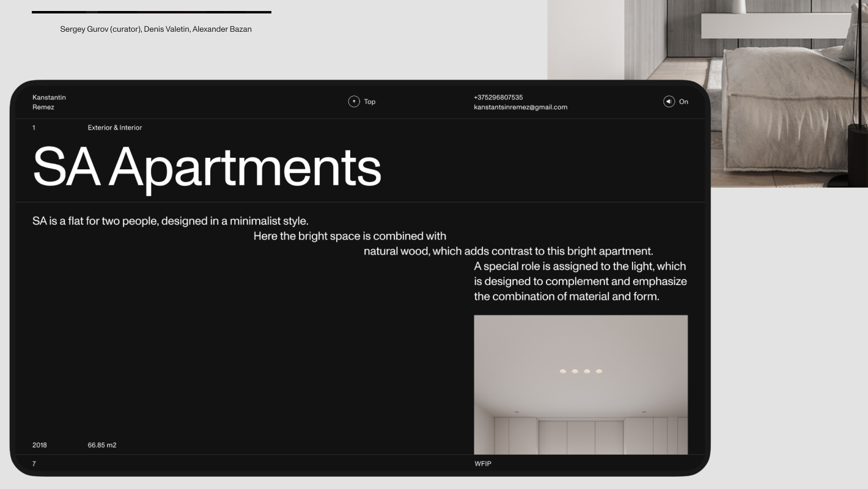
Task: Click the number 7 in footer
Action: (34, 464)
